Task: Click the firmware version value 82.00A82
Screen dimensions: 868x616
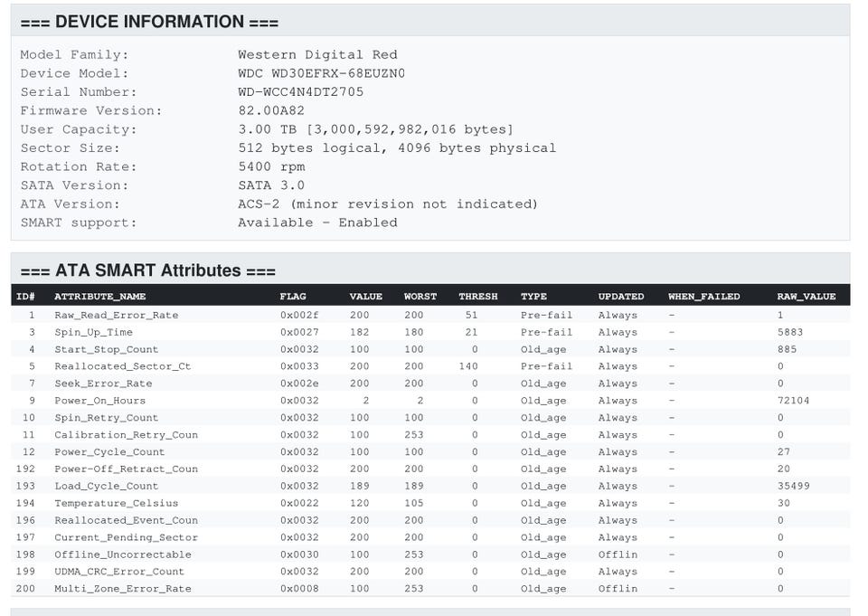Action: pos(271,111)
